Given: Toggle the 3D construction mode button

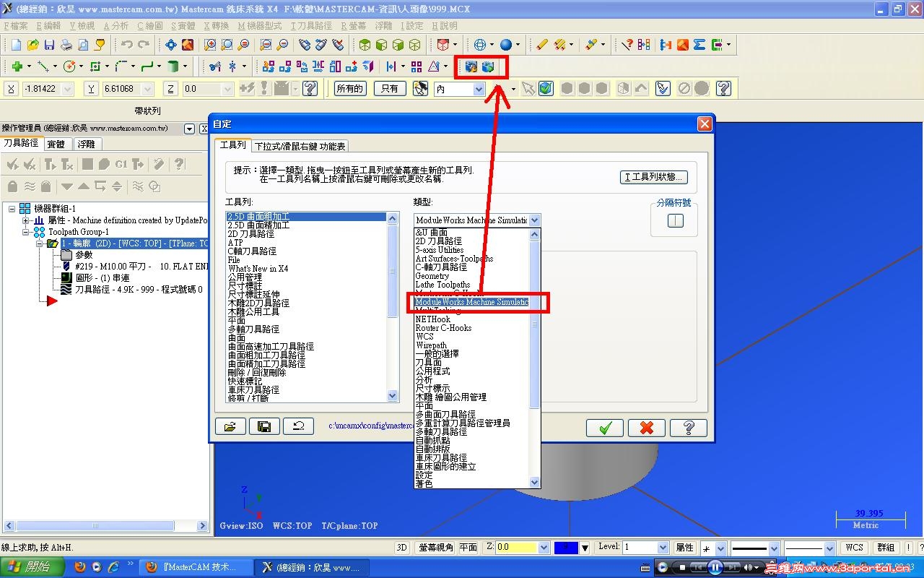Looking at the screenshot, I should point(403,548).
